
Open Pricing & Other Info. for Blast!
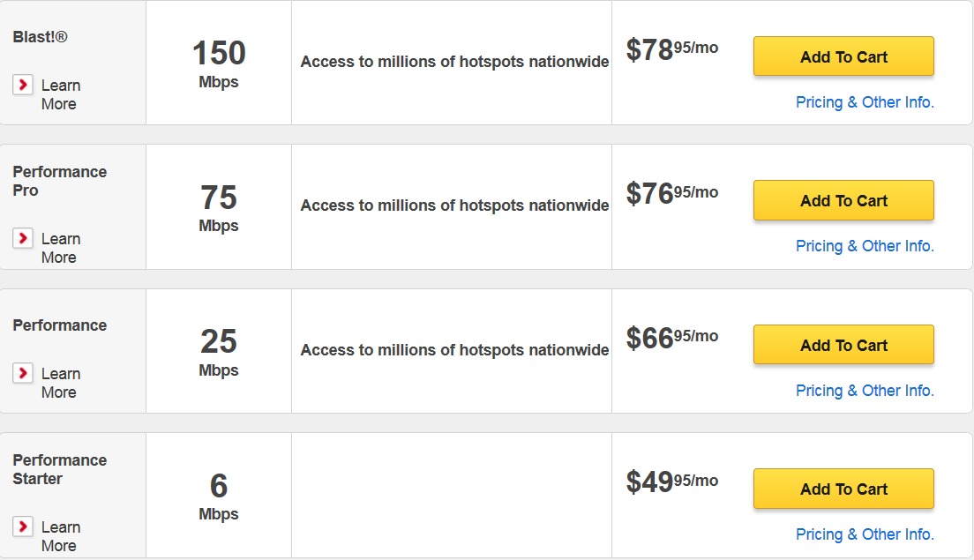click(x=865, y=102)
